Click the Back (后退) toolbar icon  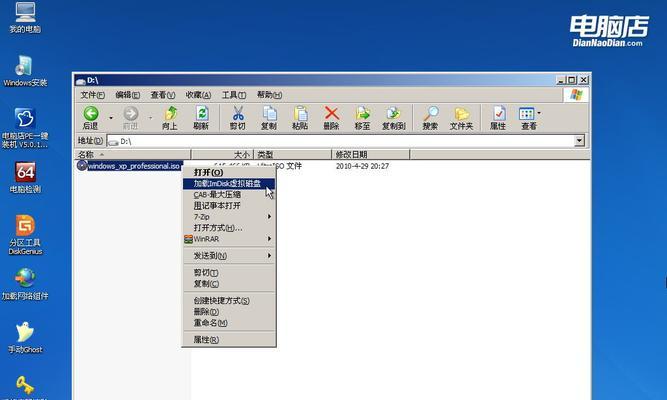tap(91, 114)
